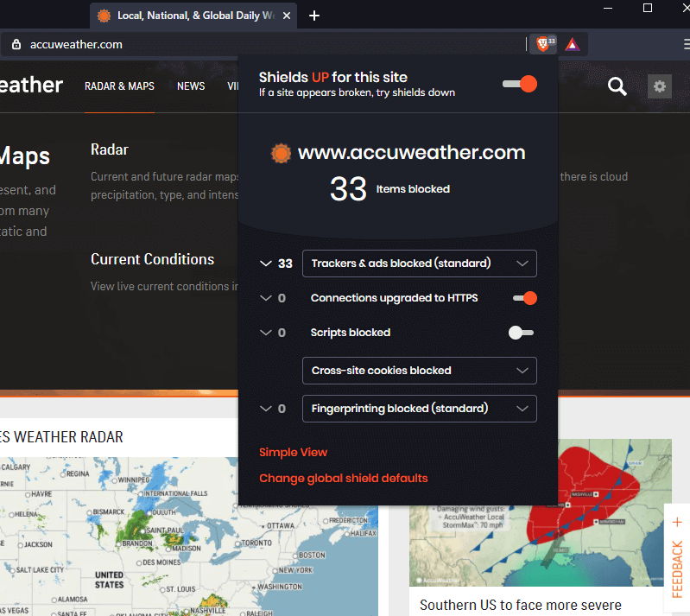
Task: Switch to Simple View
Action: [294, 453]
